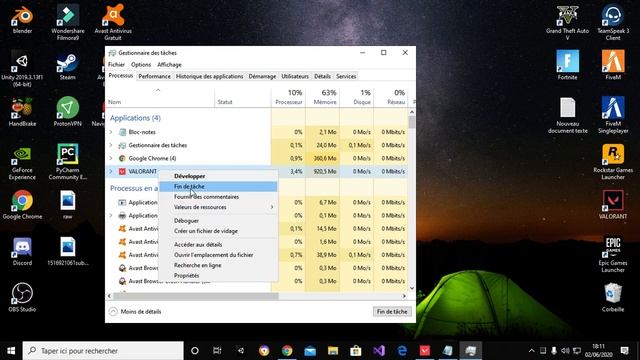Select the 1516921061sub image file
This screenshot has height=360, width=640.
(68, 251)
